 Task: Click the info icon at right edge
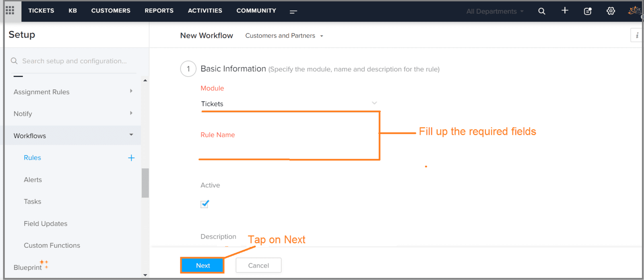pos(637,35)
